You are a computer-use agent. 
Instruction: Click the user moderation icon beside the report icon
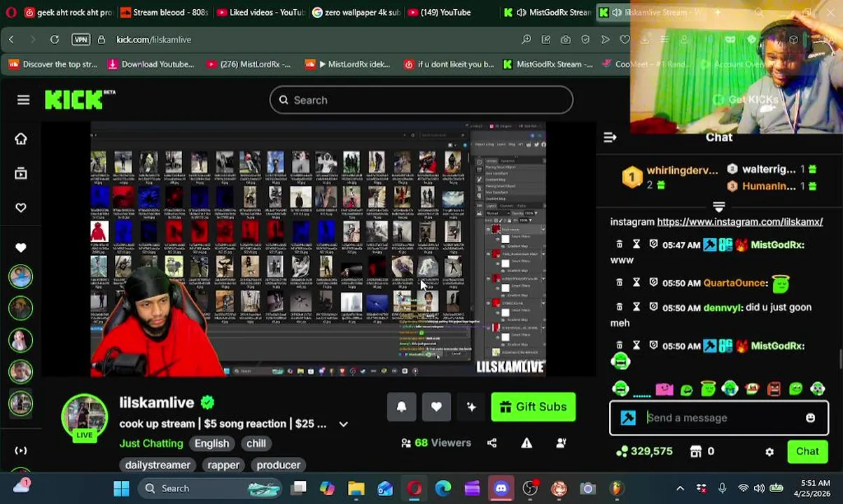561,443
